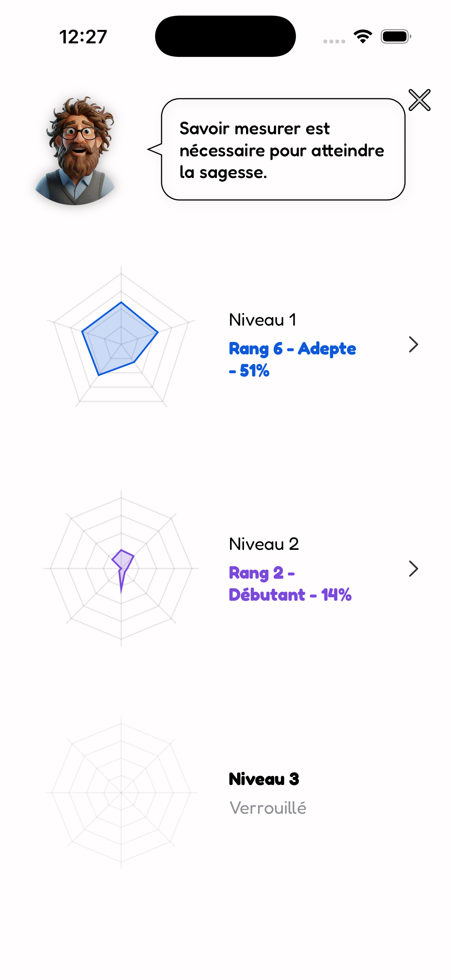The height and width of the screenshot is (980, 451).
Task: Tap the locked Niveau 3 radar chart
Action: click(x=121, y=792)
